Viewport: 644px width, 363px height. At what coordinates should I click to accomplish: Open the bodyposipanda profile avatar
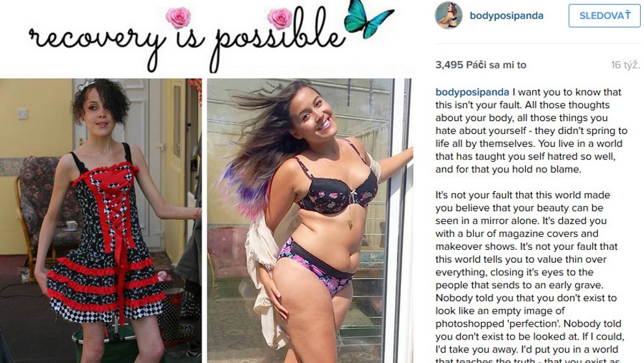point(448,15)
